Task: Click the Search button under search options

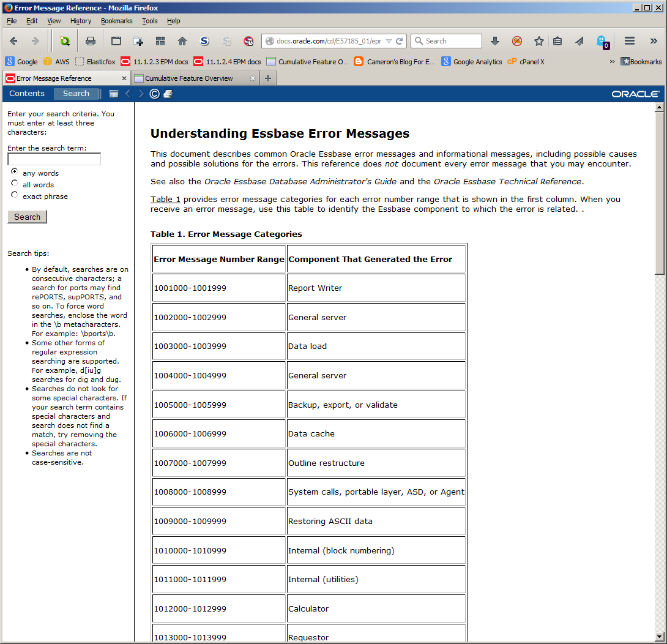Action: click(x=27, y=217)
